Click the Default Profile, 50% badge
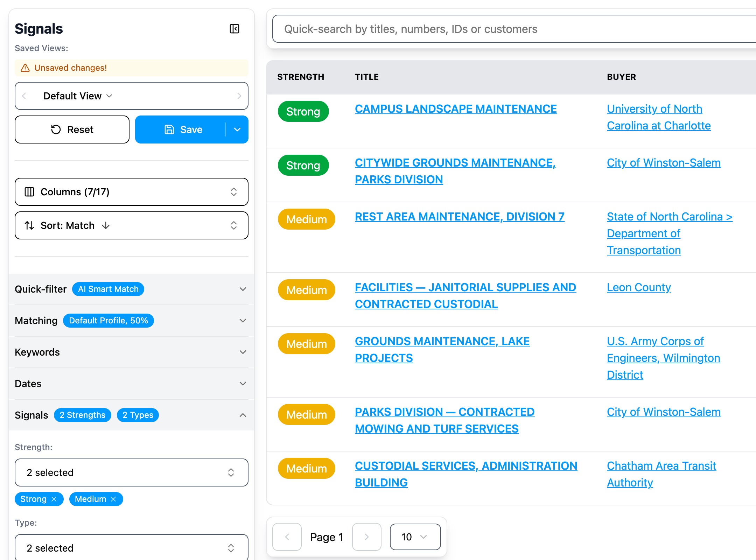 coord(108,321)
